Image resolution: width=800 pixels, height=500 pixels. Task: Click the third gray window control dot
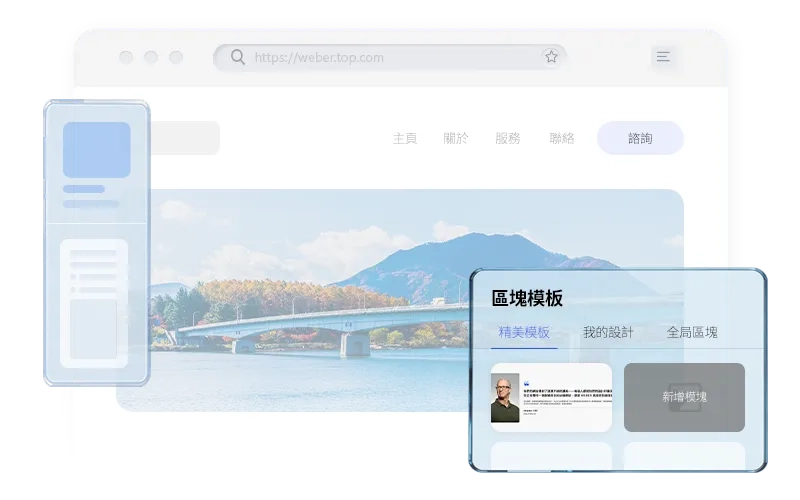pos(176,57)
